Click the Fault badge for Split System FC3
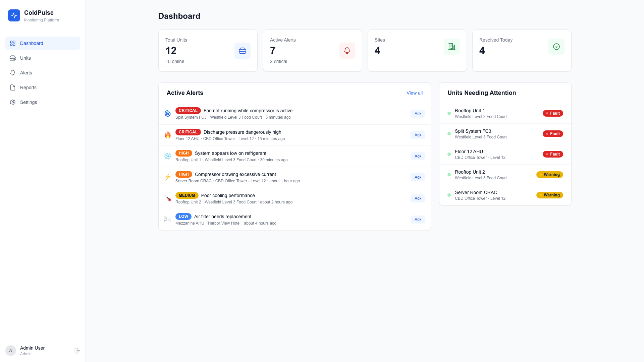This screenshot has height=362, width=644. coord(553,134)
